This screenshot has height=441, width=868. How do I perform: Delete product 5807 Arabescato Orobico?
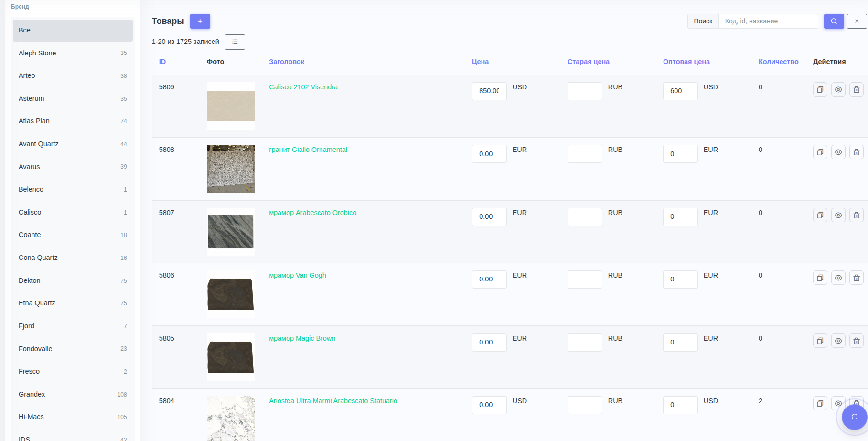click(x=856, y=215)
